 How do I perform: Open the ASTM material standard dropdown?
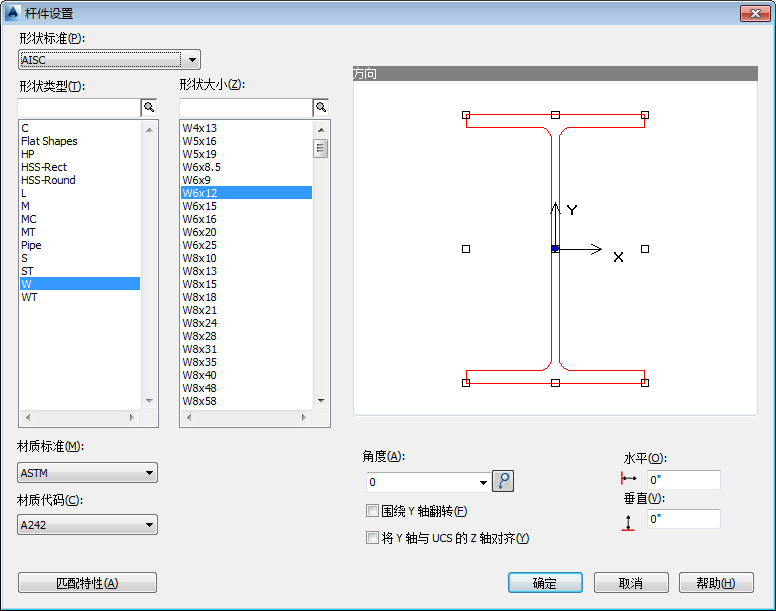(x=88, y=473)
